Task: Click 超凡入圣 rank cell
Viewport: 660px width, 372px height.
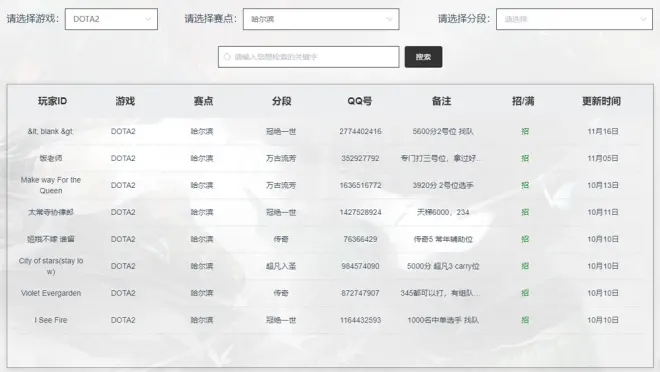Action: [281, 266]
